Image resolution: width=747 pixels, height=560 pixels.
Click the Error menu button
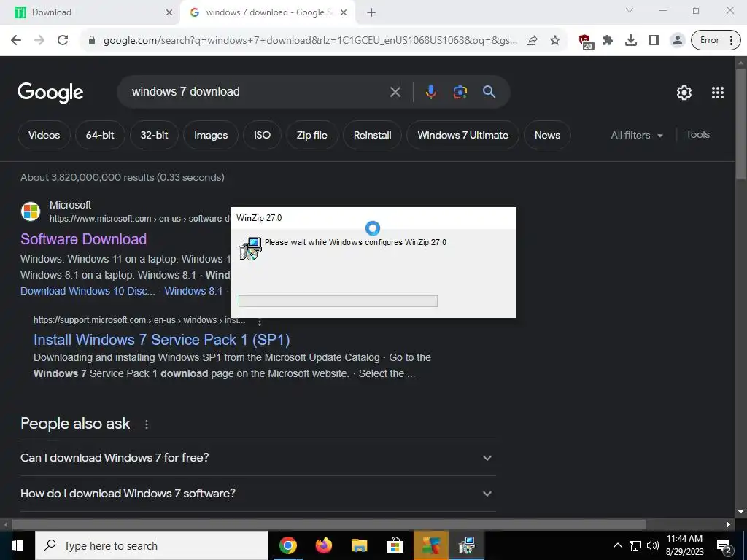tap(716, 41)
